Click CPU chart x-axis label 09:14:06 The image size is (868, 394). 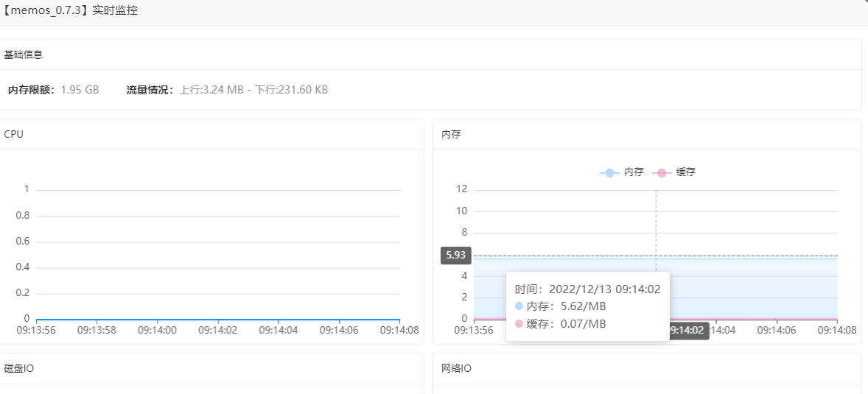[339, 331]
